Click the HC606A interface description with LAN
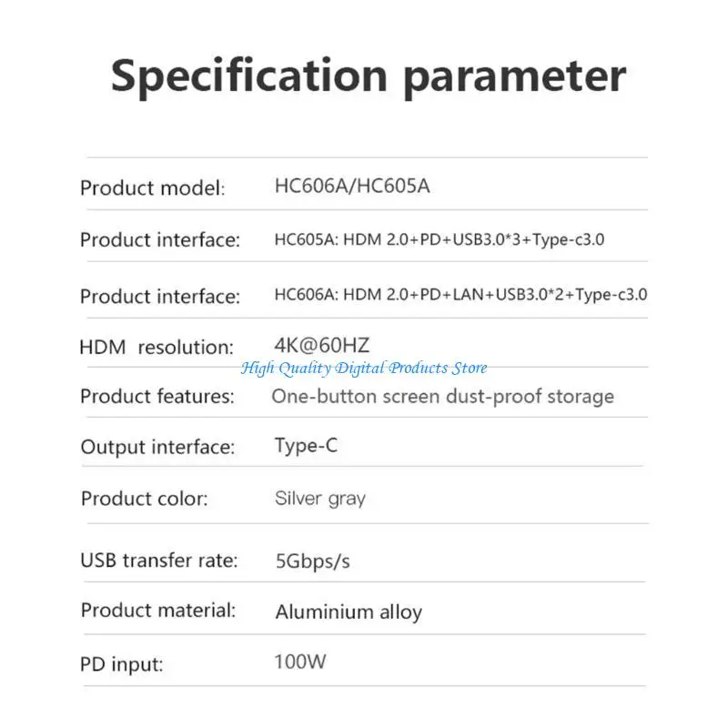The height and width of the screenshot is (728, 728). [460, 295]
